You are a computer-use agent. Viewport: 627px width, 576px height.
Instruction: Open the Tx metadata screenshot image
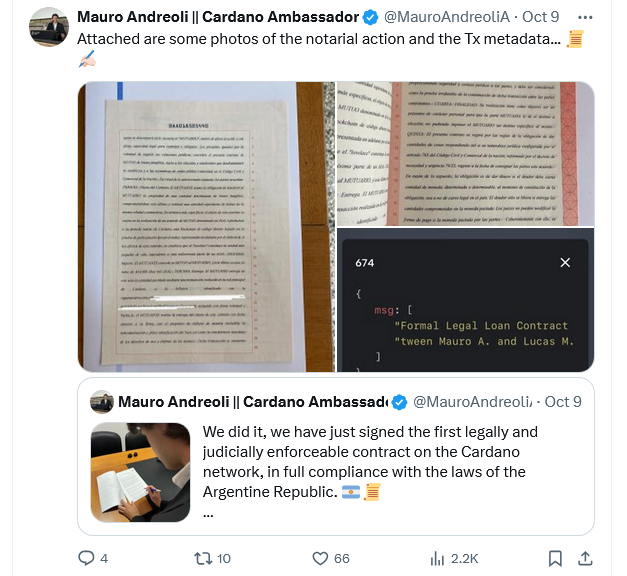point(465,300)
